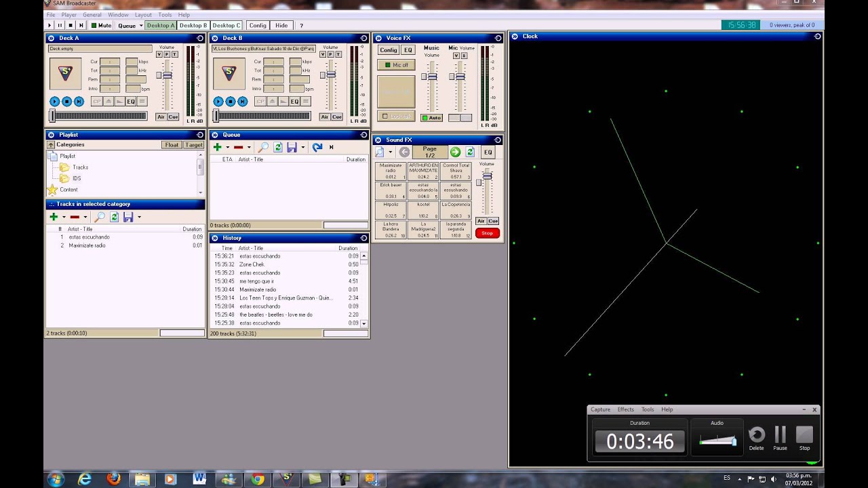Viewport: 868px width, 488px height.
Task: Stop all Sound FX with red Stop
Action: [x=487, y=233]
